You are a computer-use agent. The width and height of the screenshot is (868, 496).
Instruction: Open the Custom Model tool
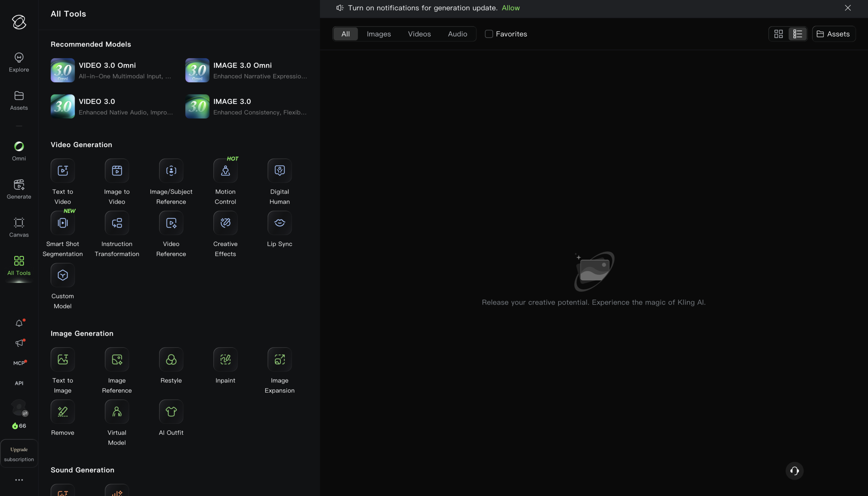(63, 286)
